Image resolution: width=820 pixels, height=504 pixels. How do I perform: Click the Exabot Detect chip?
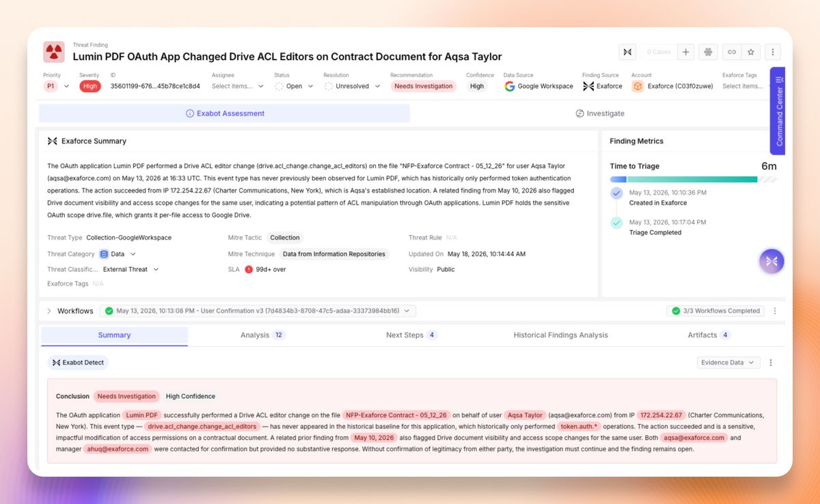coord(78,363)
